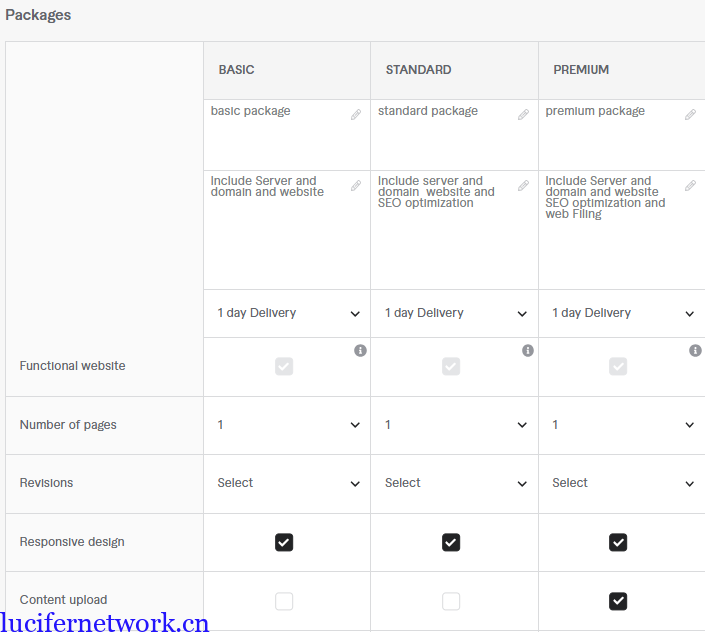Open Premium delivery time dropdown
The image size is (705, 632).
(x=621, y=313)
